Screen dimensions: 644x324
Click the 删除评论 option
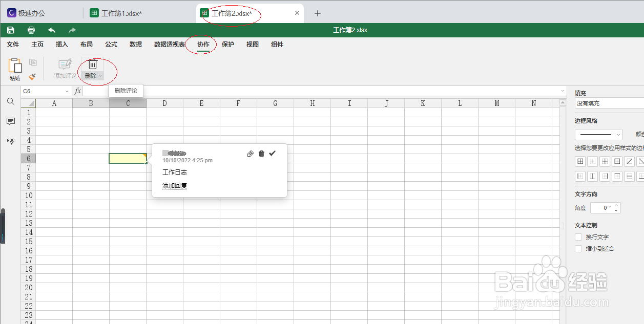[126, 90]
